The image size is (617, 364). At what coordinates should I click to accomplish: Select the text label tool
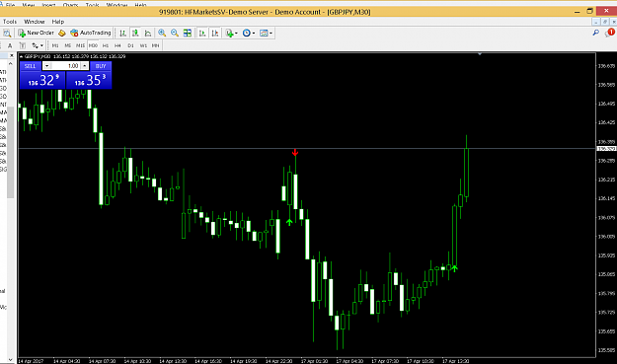[23, 45]
